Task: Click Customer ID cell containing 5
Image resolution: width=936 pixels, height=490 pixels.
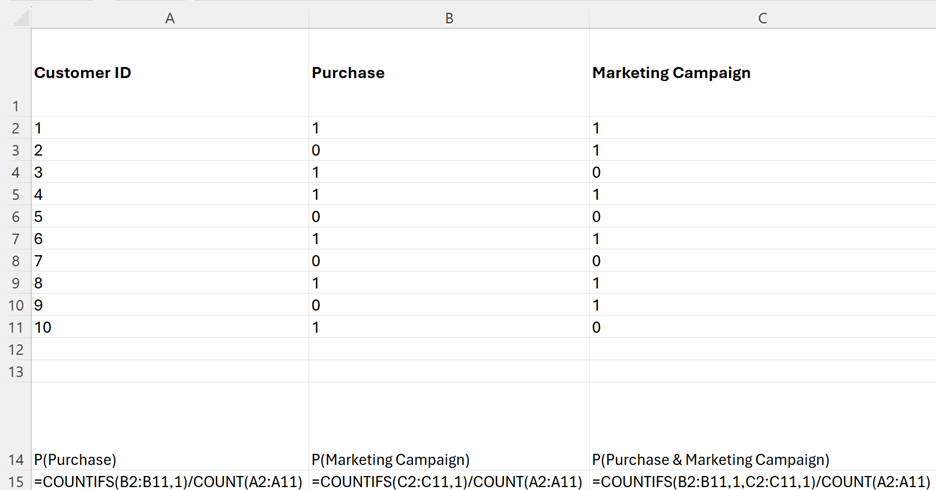Action: (169, 216)
